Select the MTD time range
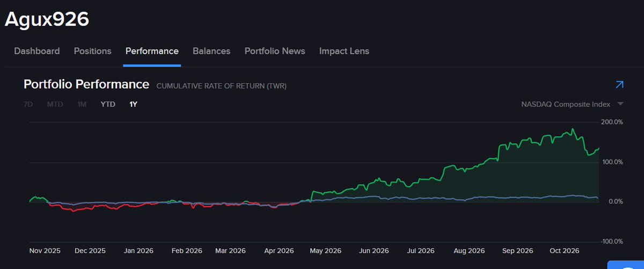Image resolution: width=644 pixels, height=269 pixels. tap(55, 104)
